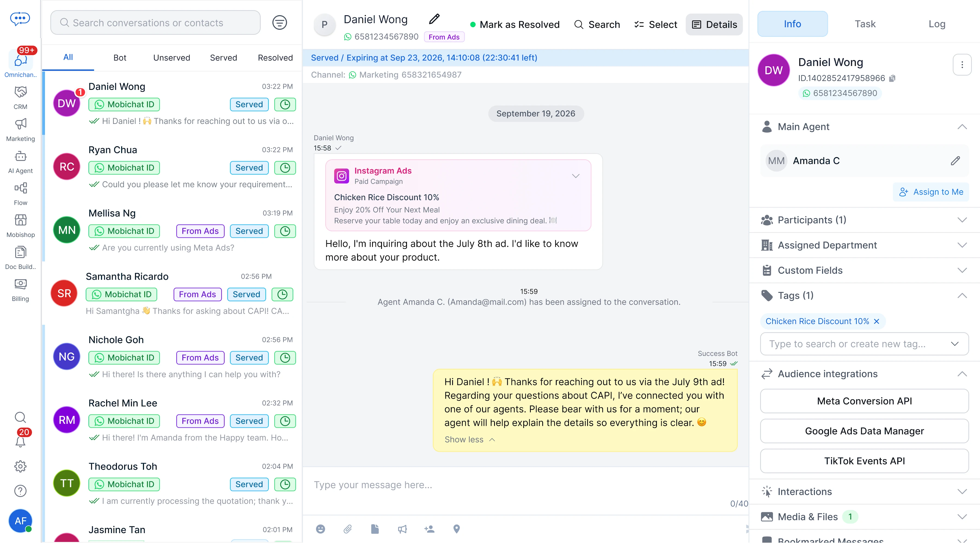Open Theodorus Toh's conversation

pos(172,483)
